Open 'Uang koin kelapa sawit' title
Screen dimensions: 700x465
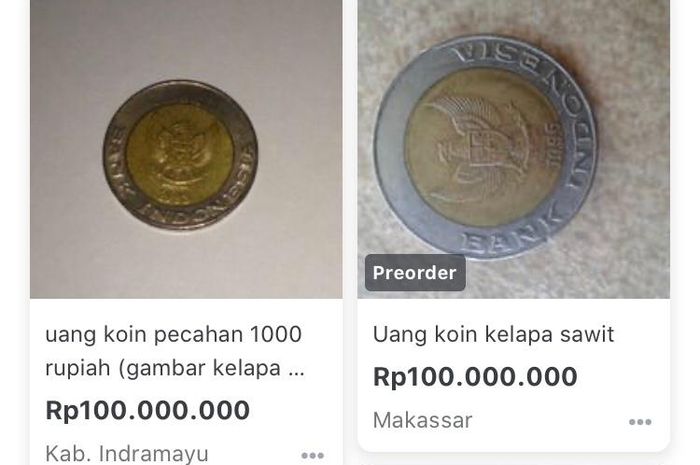coord(493,334)
